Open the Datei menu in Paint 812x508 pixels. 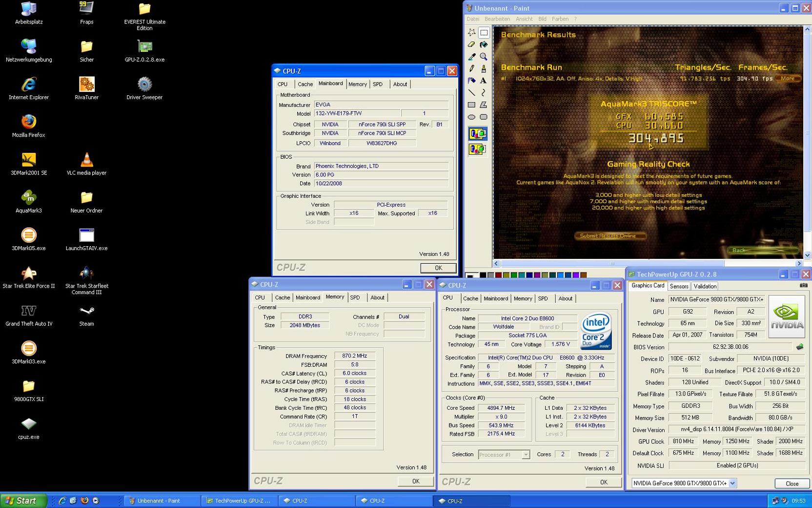tap(473, 19)
